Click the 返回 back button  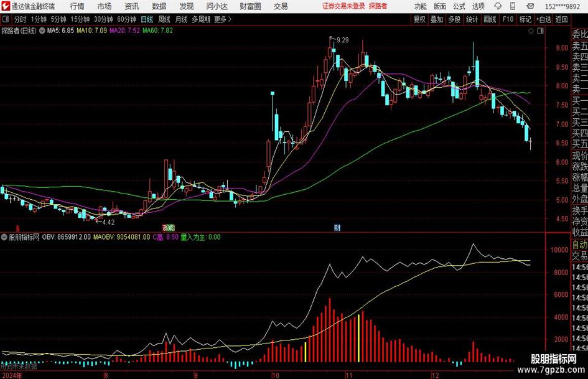(561, 19)
